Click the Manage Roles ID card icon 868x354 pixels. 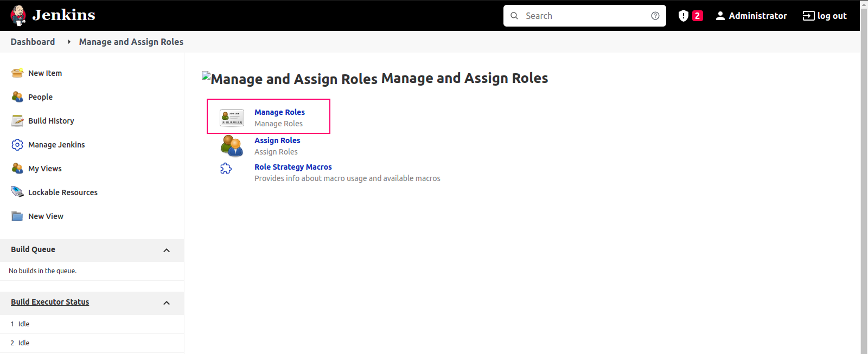[232, 118]
